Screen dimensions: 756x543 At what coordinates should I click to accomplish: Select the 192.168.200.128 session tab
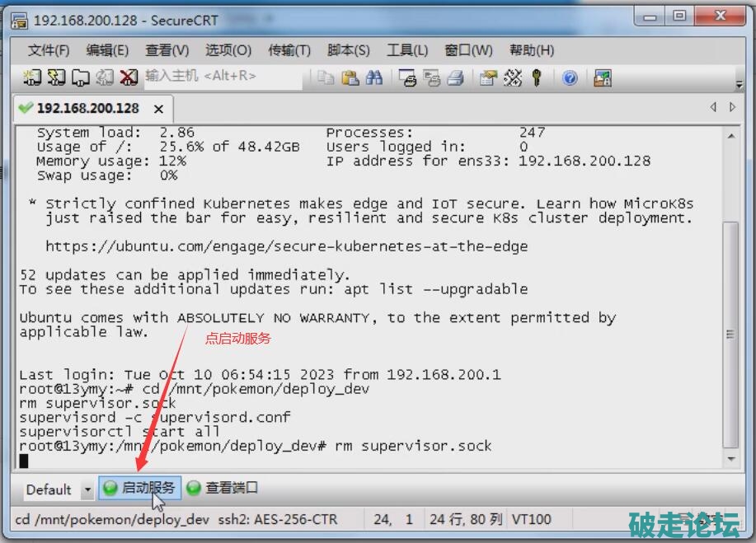coord(87,108)
